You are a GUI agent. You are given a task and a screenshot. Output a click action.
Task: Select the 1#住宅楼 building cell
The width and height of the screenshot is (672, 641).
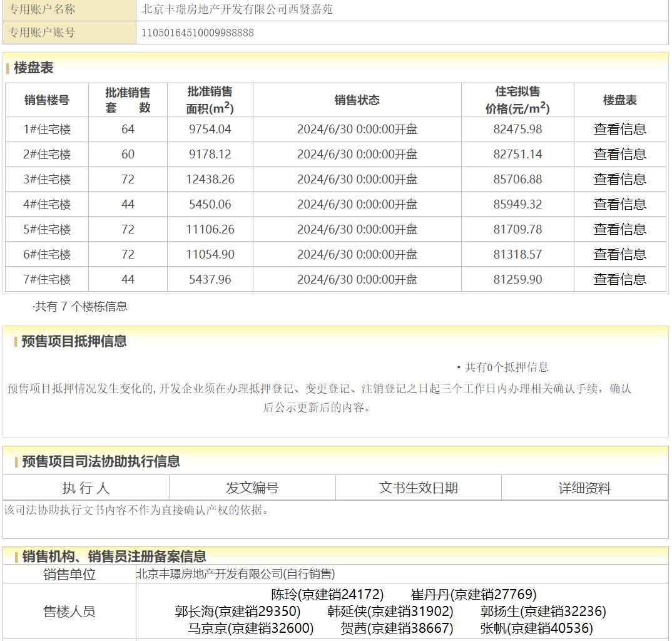pyautogui.click(x=47, y=129)
